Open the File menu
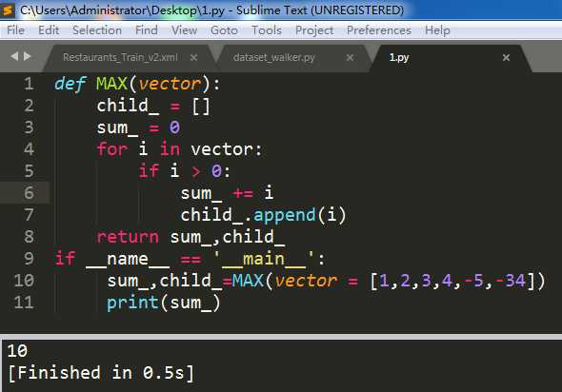 click(16, 30)
